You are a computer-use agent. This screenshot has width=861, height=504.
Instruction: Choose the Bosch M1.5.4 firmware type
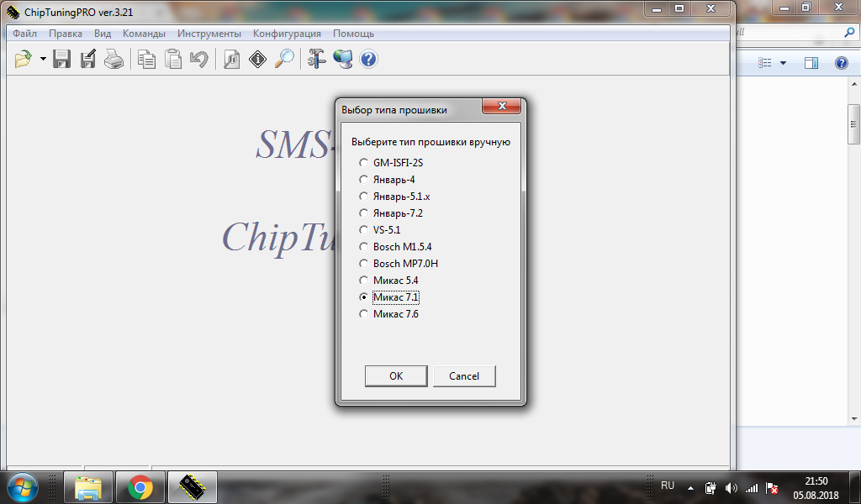(x=363, y=247)
